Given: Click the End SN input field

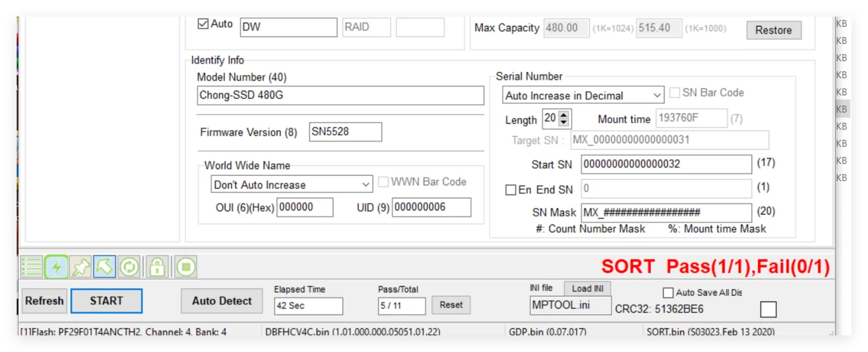Looking at the screenshot, I should coord(666,188).
